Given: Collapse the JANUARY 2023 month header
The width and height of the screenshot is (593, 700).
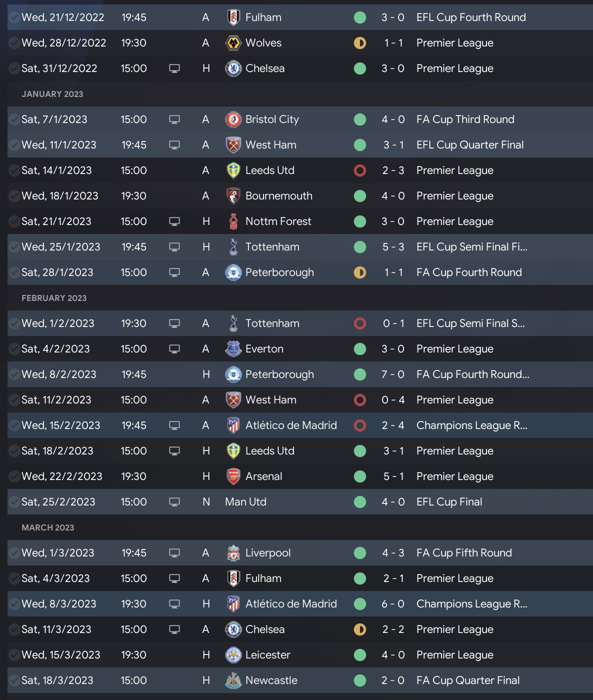Looking at the screenshot, I should (52, 94).
